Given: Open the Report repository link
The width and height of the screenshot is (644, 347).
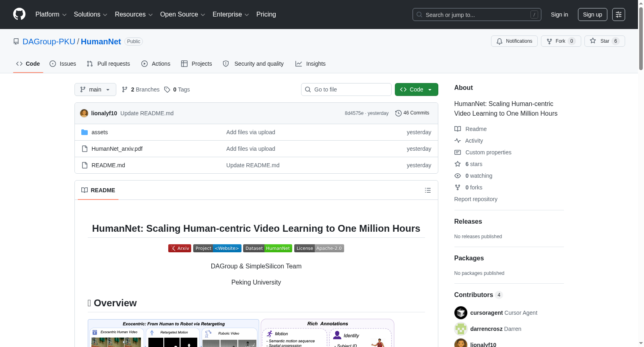Looking at the screenshot, I should point(476,199).
